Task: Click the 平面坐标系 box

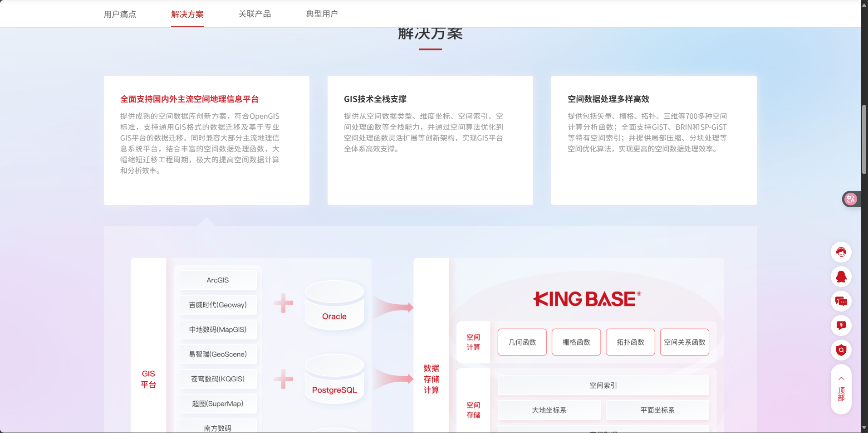Action: (657, 410)
